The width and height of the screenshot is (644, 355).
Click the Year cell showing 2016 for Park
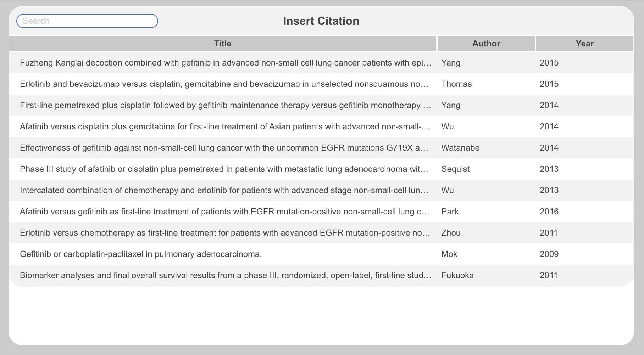549,212
